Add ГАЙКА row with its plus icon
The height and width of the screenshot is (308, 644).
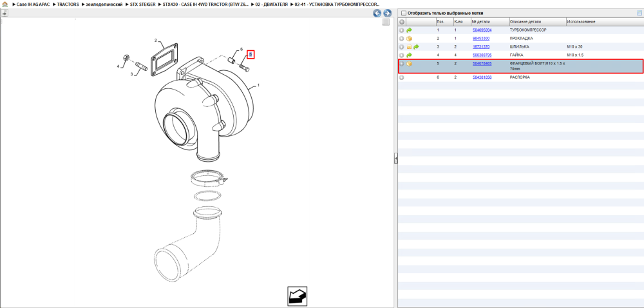[x=402, y=55]
